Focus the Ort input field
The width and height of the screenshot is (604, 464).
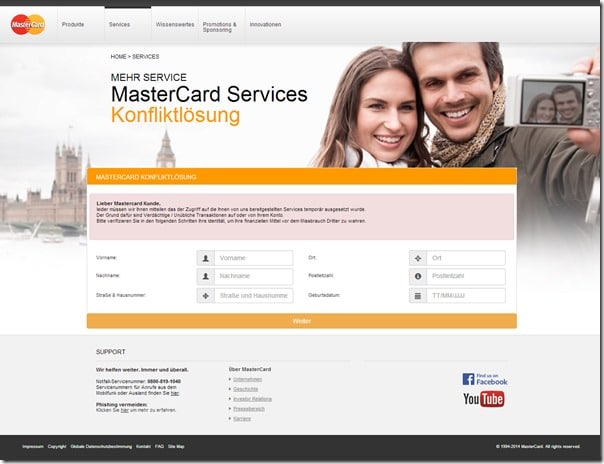(466, 258)
